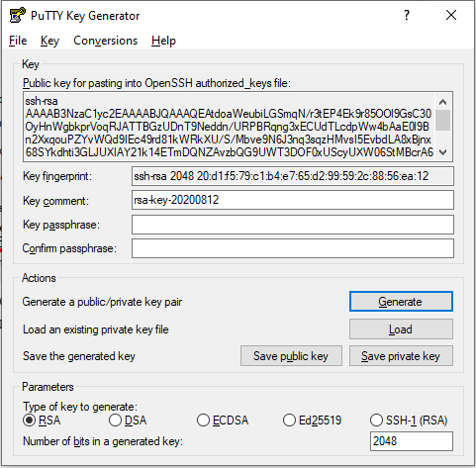The width and height of the screenshot is (476, 468).
Task: Click the 'Key comment:' label
Action: (x=55, y=201)
